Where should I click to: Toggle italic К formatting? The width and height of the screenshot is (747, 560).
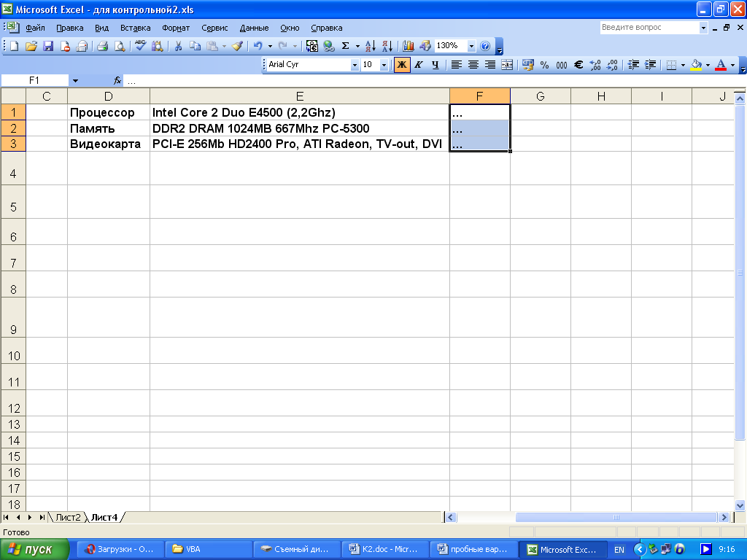point(418,65)
